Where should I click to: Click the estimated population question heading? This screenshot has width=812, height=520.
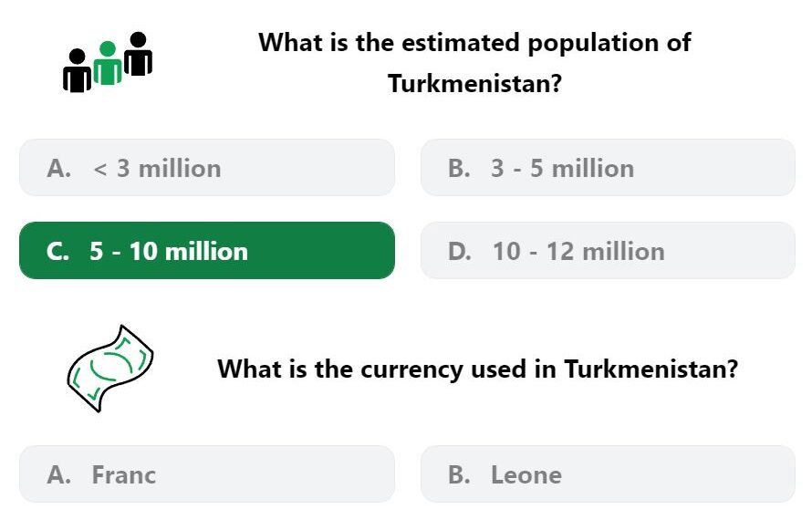click(474, 63)
